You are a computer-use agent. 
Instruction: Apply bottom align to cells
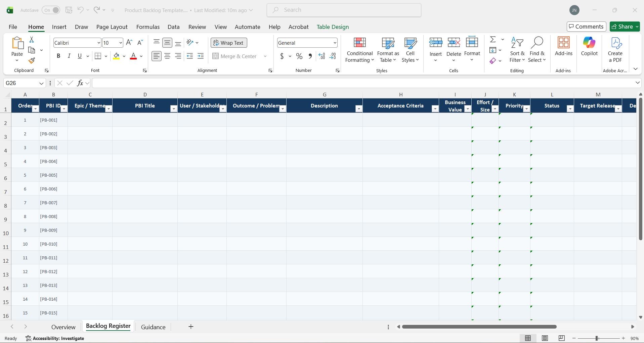pyautogui.click(x=178, y=42)
